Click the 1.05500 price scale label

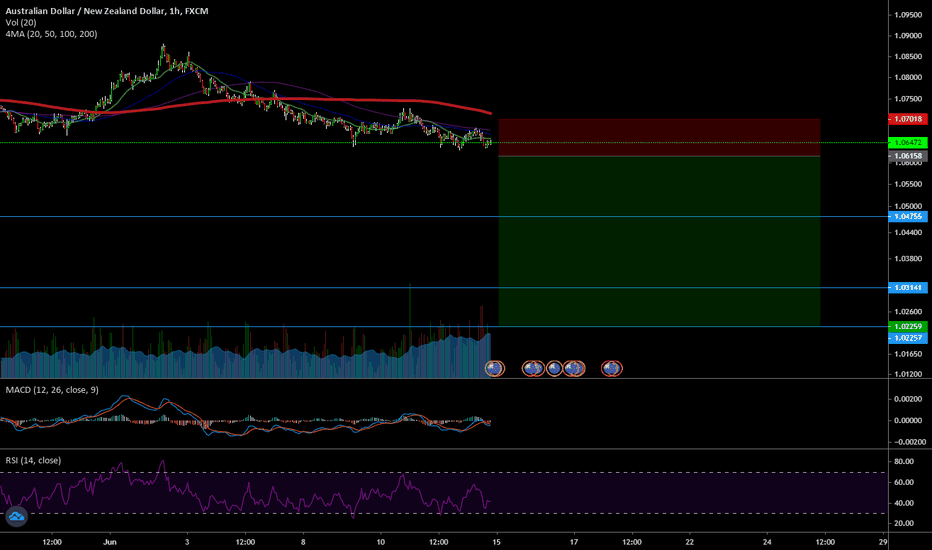coord(908,184)
